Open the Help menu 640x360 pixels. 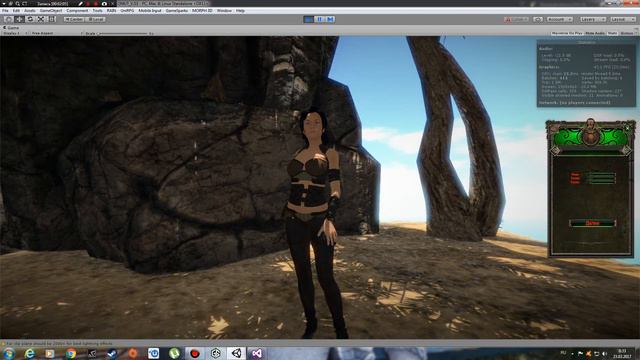pyautogui.click(x=240, y=11)
